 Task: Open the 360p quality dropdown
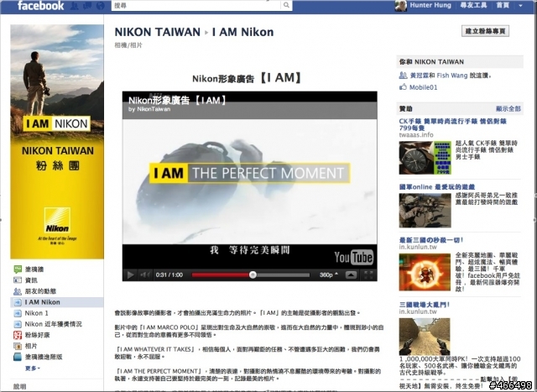[328, 274]
